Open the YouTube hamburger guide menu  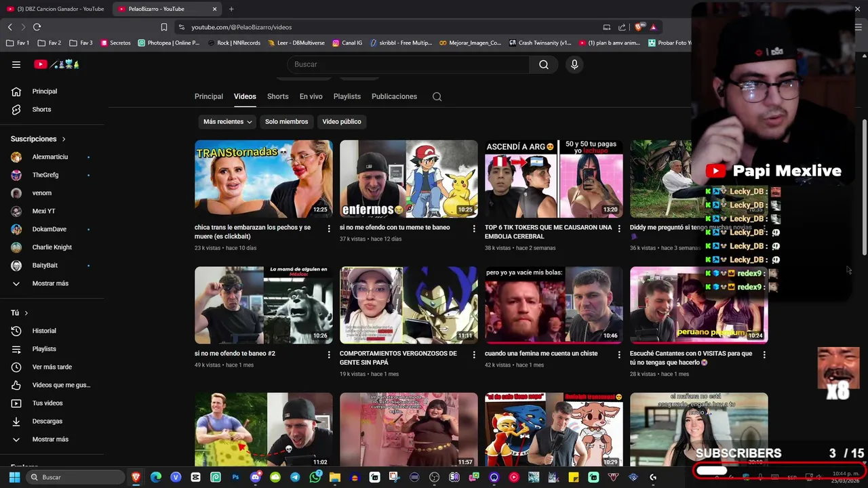(16, 64)
